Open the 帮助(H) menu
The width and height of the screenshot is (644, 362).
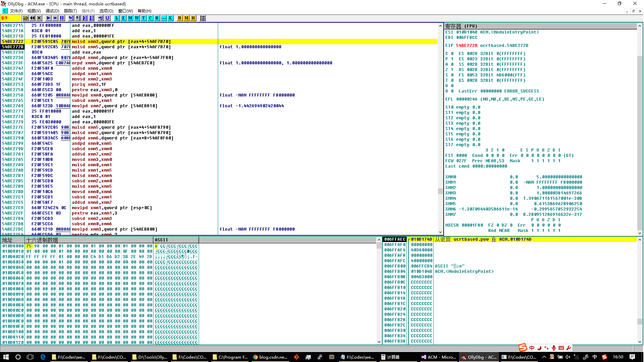coord(144,11)
